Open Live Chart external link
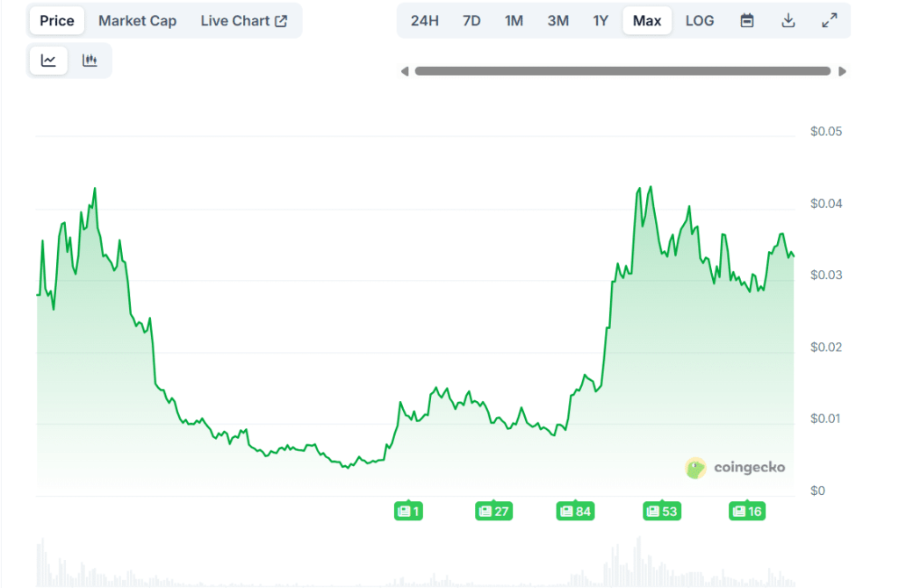 243,20
